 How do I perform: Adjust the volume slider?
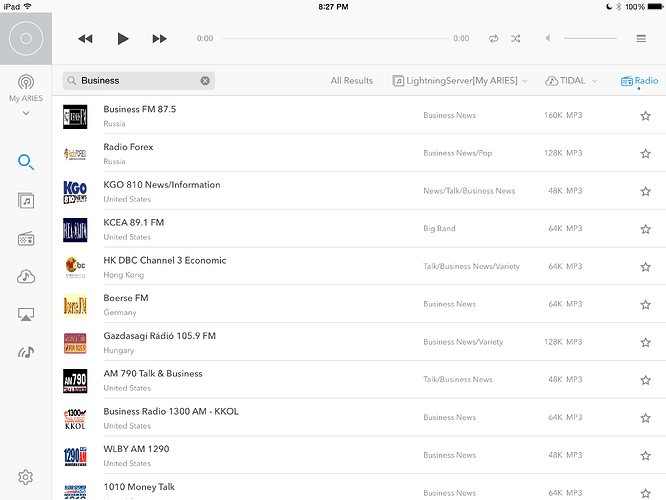(590, 38)
